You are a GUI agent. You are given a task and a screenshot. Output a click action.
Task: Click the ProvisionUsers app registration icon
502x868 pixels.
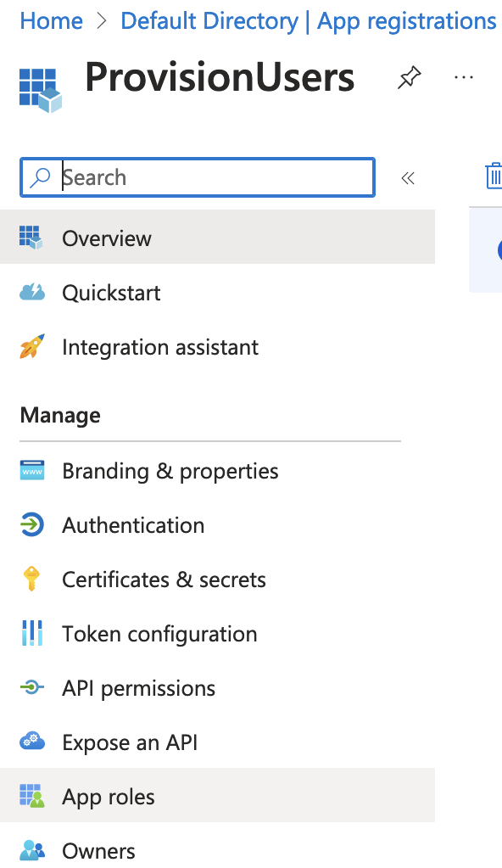pyautogui.click(x=41, y=90)
